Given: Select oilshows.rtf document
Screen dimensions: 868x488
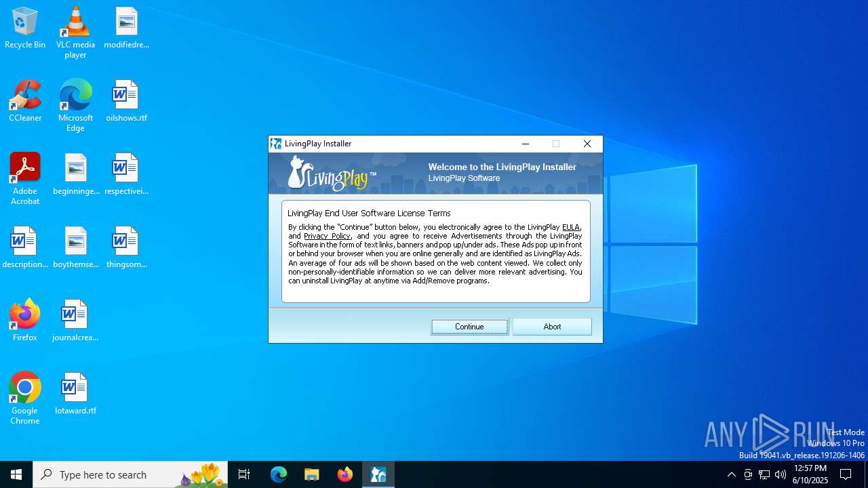Looking at the screenshot, I should 126,102.
